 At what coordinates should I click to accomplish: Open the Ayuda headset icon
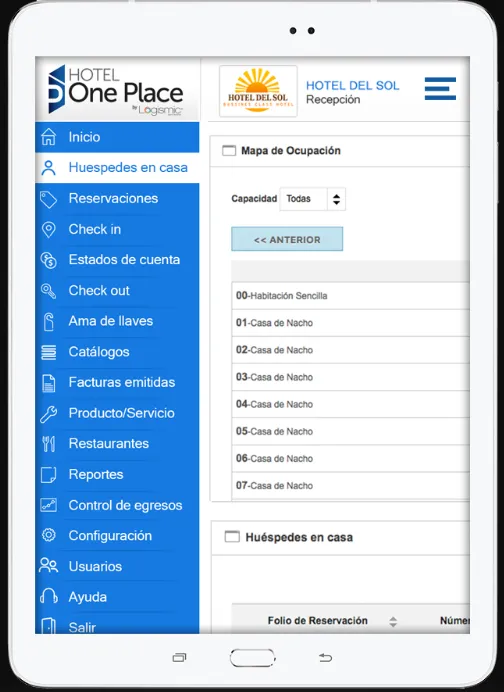coord(49,597)
